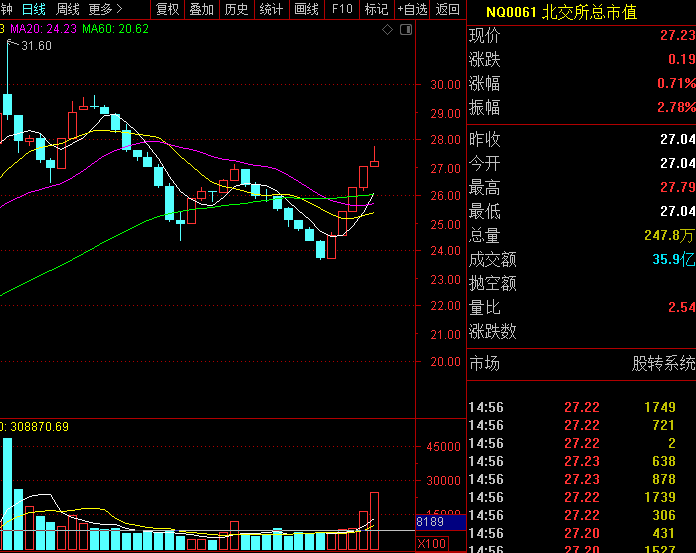Viewport: 696px width, 553px height.
Task: Click the 股转系统 market label
Action: (664, 363)
